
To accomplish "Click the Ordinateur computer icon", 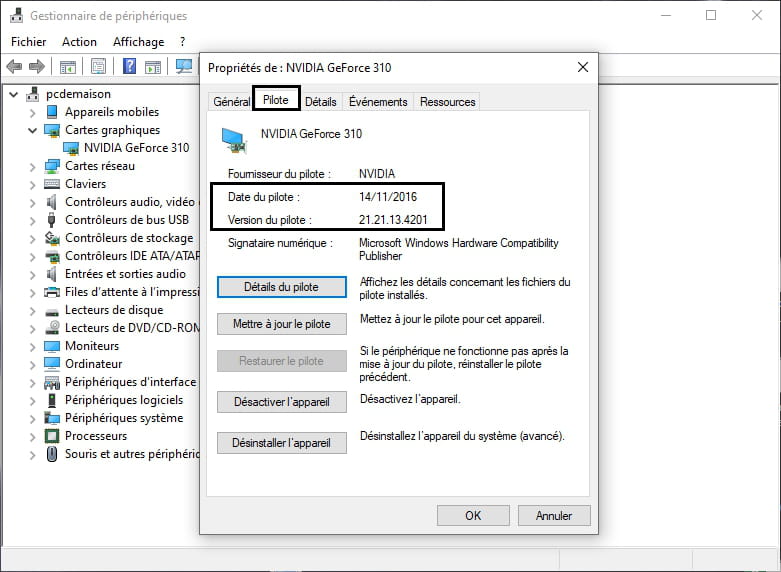I will tap(52, 364).
